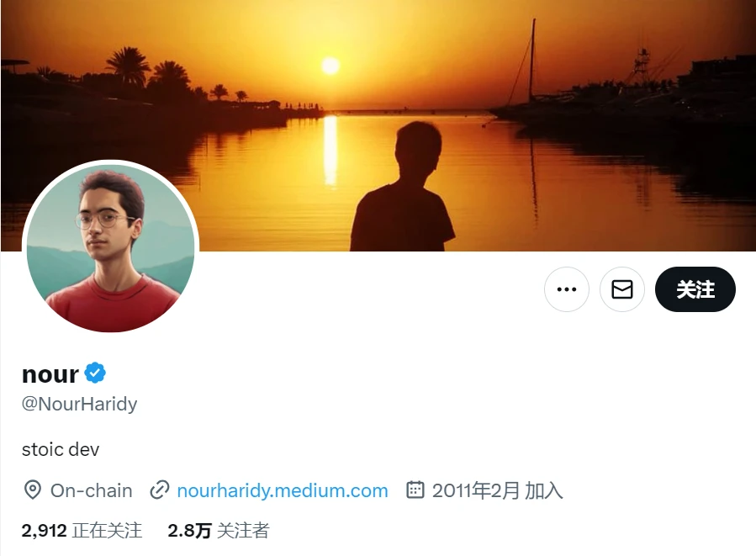Click the palm trees in the banner
Viewport: 756px width, 556px height.
pyautogui.click(x=130, y=66)
